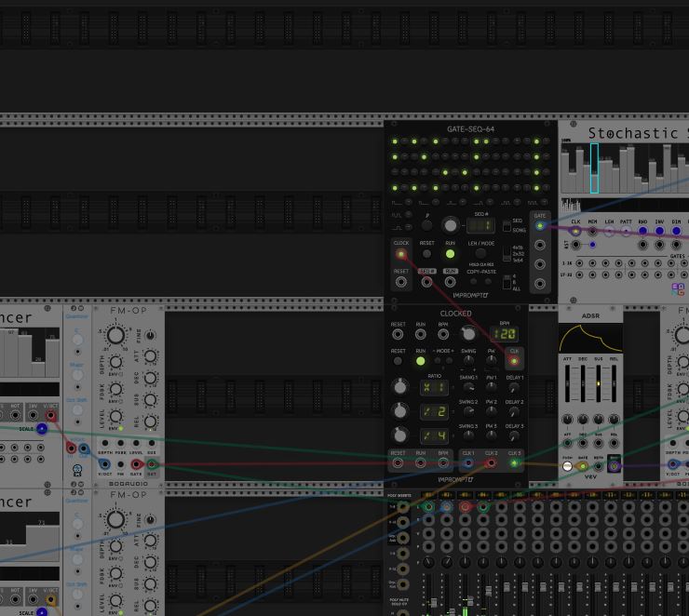Click the ADSR RETRIG input jack
This screenshot has height=616, width=689.
click(598, 466)
